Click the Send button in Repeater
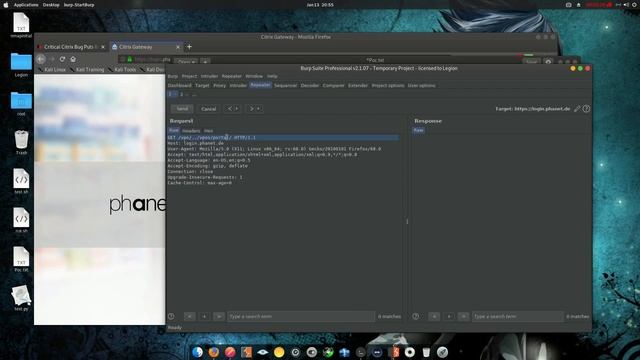This screenshot has height=360, width=640. pyautogui.click(x=182, y=109)
